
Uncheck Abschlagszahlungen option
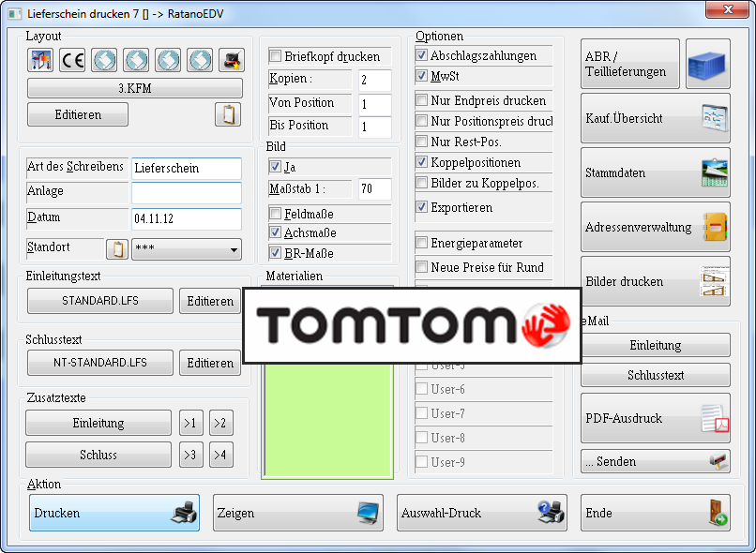click(x=422, y=55)
